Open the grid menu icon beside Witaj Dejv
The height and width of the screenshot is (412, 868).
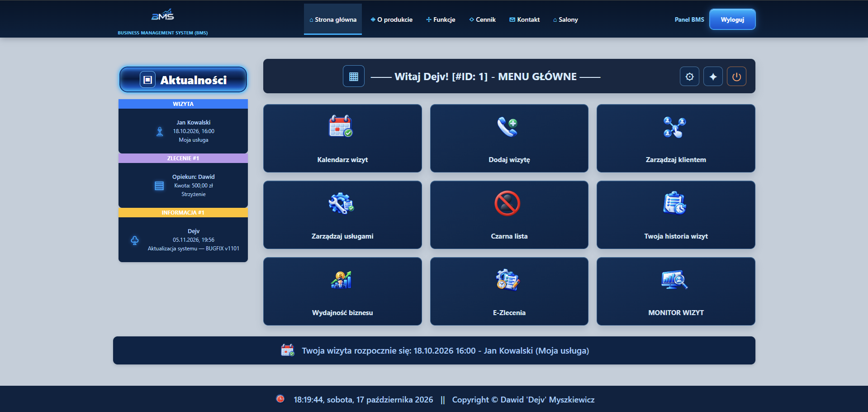tap(354, 77)
